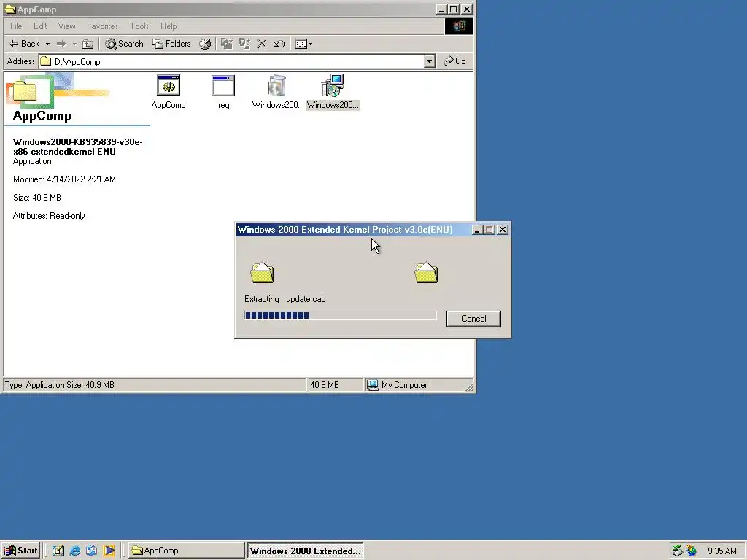Screen dimensions: 747x560
Task: Select the AppComp application file icon
Action: coord(169,92)
